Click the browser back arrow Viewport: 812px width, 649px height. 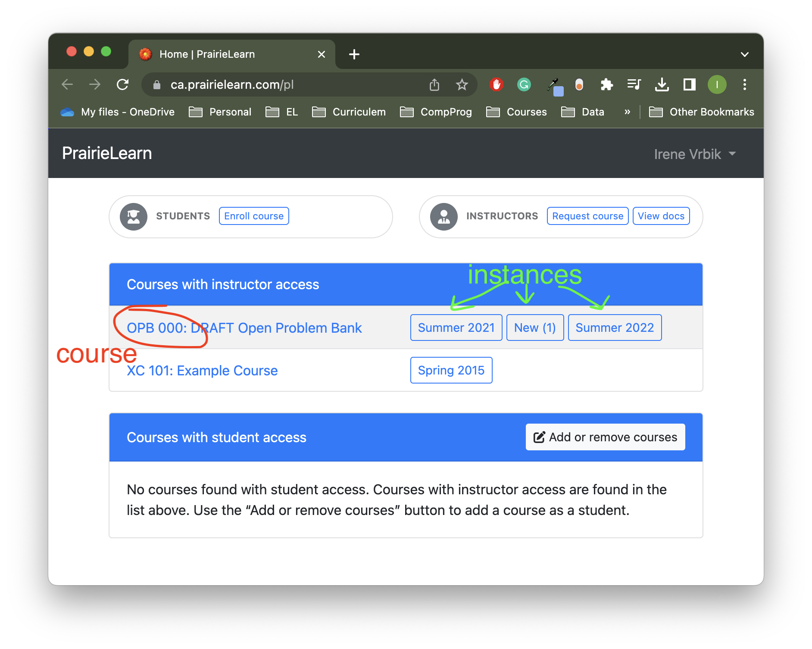tap(67, 84)
